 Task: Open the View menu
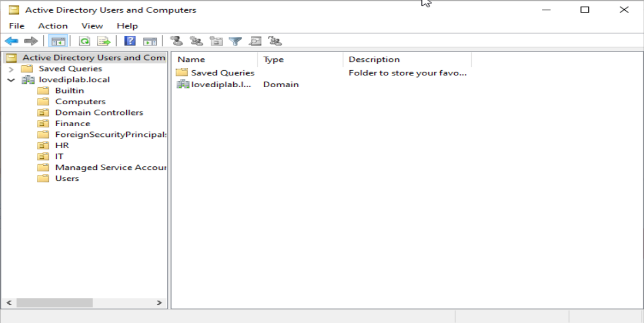pos(92,26)
